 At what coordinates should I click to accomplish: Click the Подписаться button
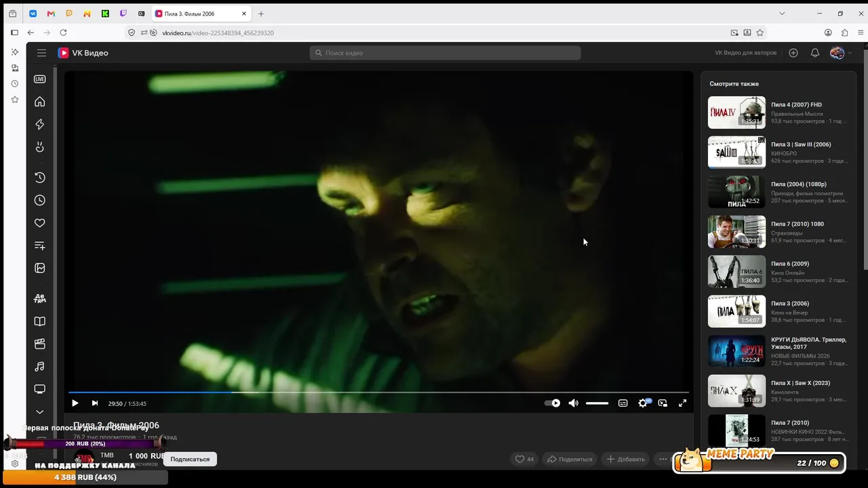[x=190, y=459]
